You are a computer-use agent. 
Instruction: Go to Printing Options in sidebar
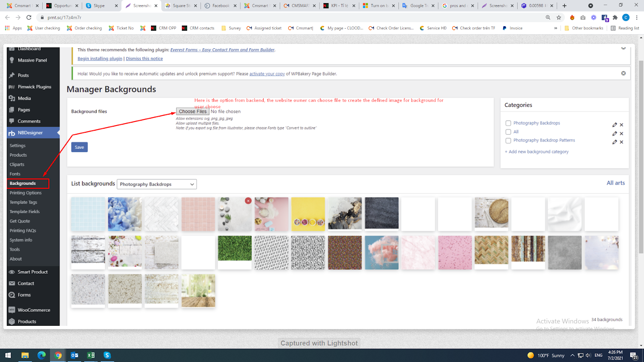[25, 193]
